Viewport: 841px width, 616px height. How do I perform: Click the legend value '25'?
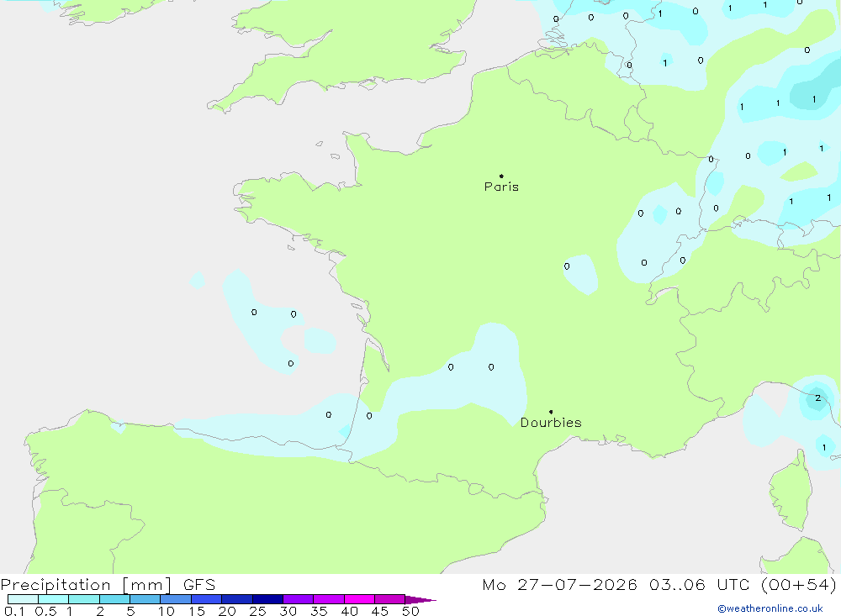tap(257, 611)
